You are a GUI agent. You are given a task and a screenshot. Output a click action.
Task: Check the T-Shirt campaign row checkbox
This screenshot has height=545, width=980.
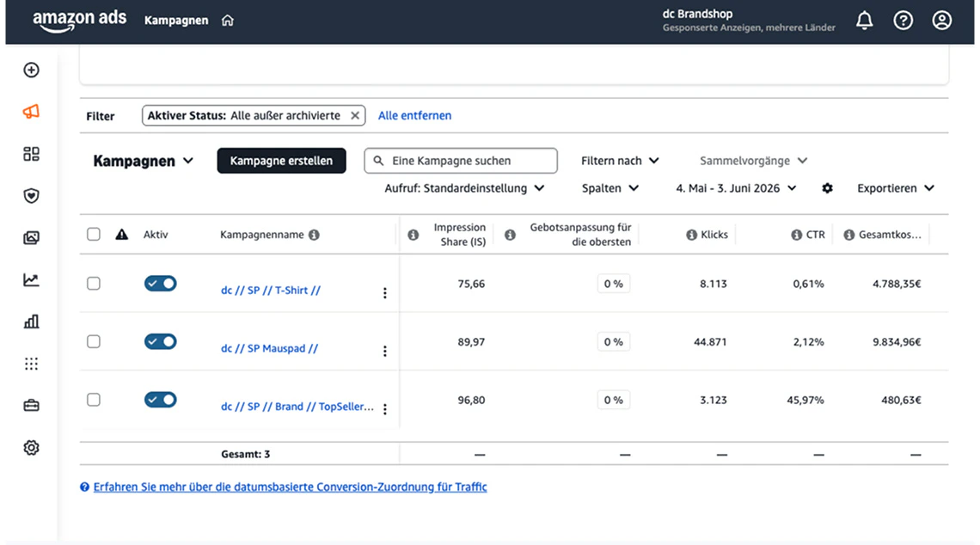pyautogui.click(x=94, y=284)
